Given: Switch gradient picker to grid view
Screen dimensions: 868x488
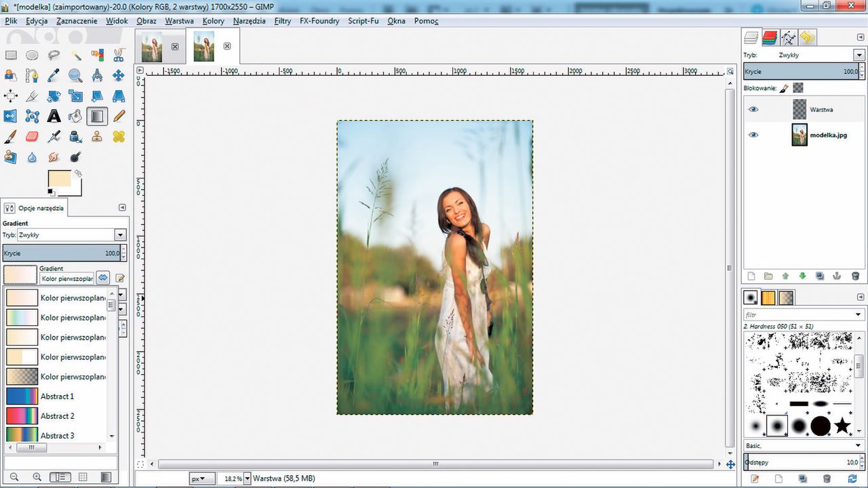Looking at the screenshot, I should coord(83,477).
